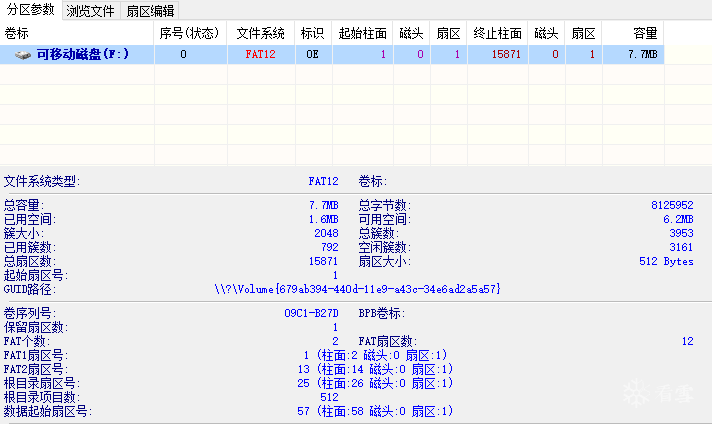The height and width of the screenshot is (424, 712).
Task: Select the 可移动磁盘(F:) partition row
Action: 332,54
